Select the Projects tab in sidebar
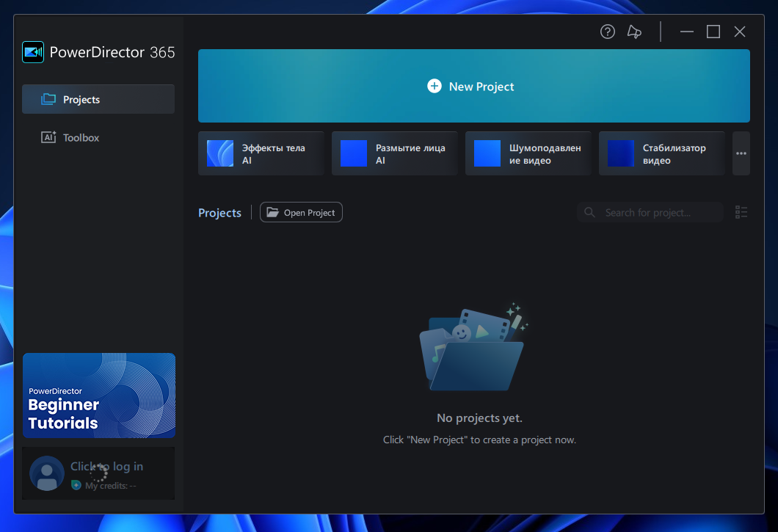The height and width of the screenshot is (532, 778). (98, 99)
